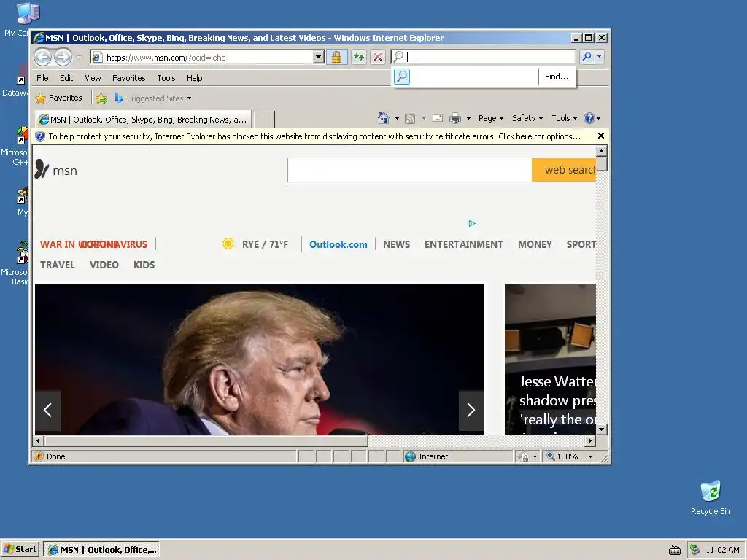The width and height of the screenshot is (747, 560).
Task: Open the Edit menu
Action: pos(66,78)
